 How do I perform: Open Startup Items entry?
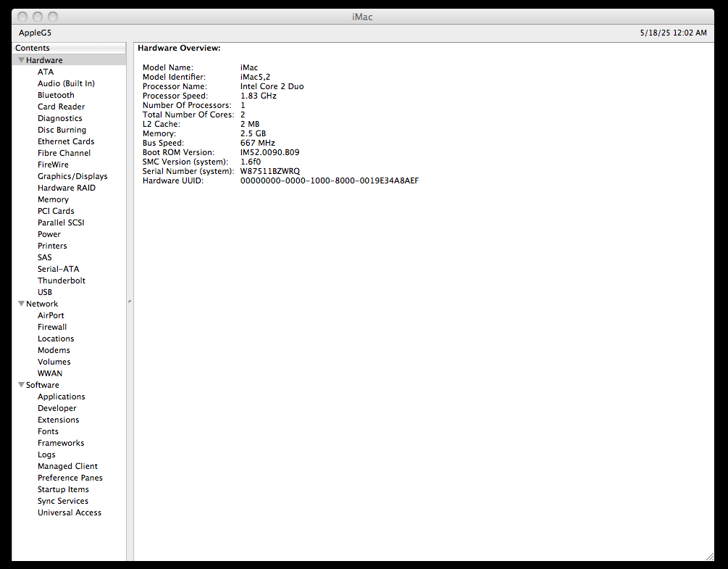pyautogui.click(x=63, y=489)
